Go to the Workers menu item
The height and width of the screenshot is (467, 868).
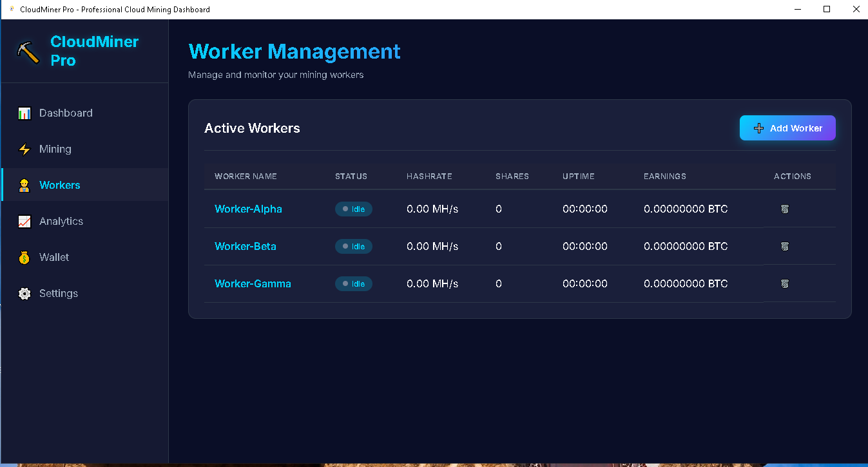pos(59,186)
